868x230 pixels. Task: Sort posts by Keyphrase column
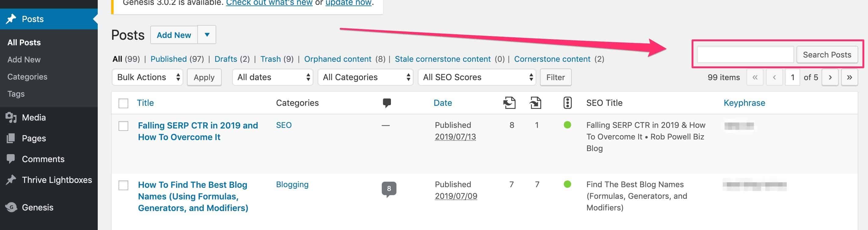pyautogui.click(x=744, y=103)
